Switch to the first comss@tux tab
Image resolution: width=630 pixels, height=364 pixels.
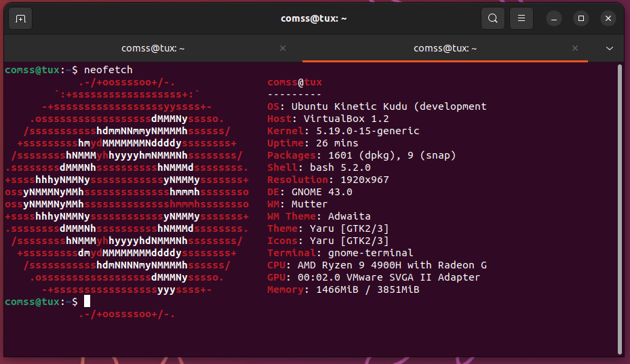coord(153,48)
